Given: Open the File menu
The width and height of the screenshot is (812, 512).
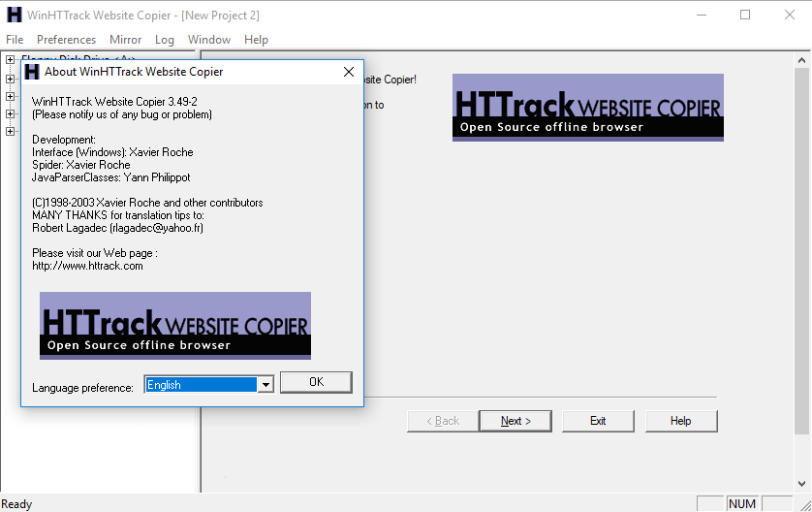Looking at the screenshot, I should pos(15,40).
